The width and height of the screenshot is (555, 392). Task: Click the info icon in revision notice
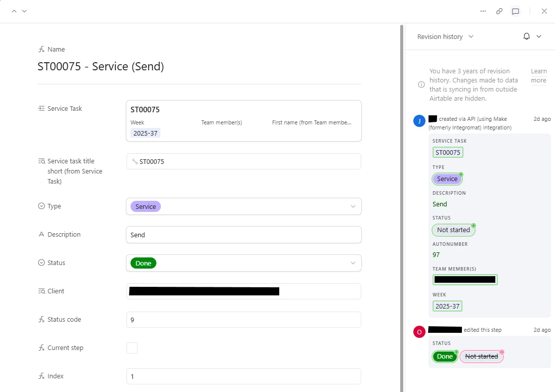click(421, 84)
